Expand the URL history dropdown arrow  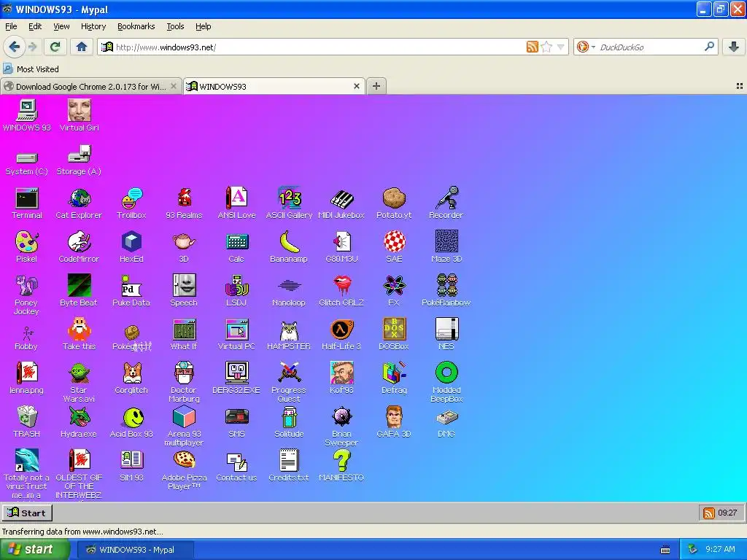[561, 47]
